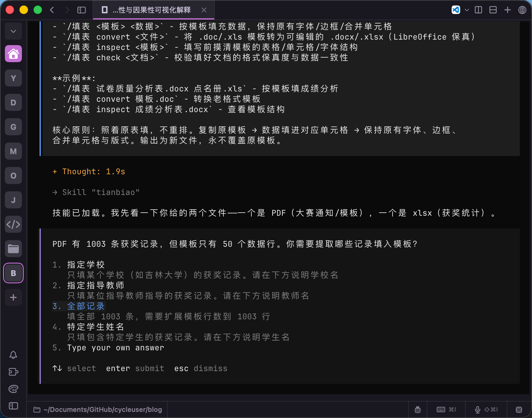532x418 pixels.
Task: Open in VS Code icon
Action: (456, 10)
